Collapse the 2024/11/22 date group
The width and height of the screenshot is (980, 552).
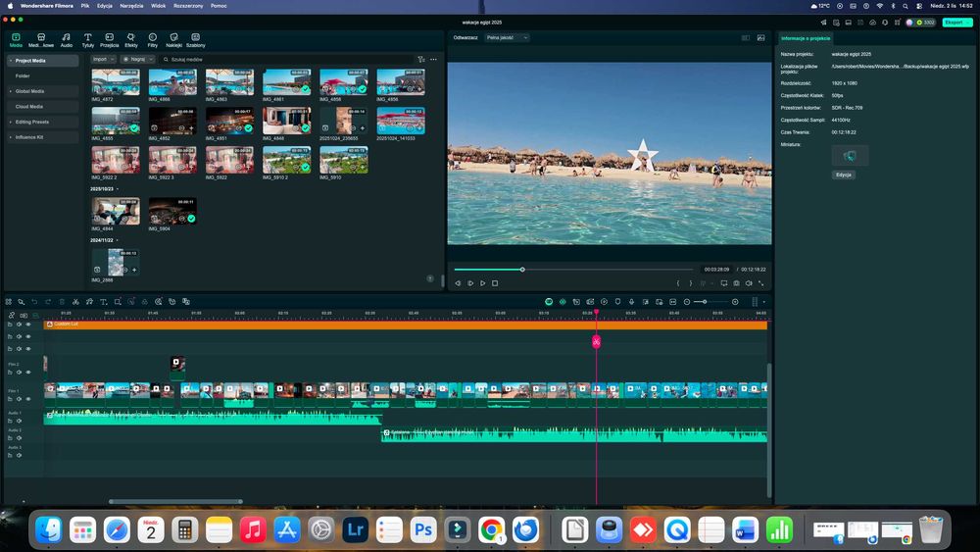tap(118, 240)
